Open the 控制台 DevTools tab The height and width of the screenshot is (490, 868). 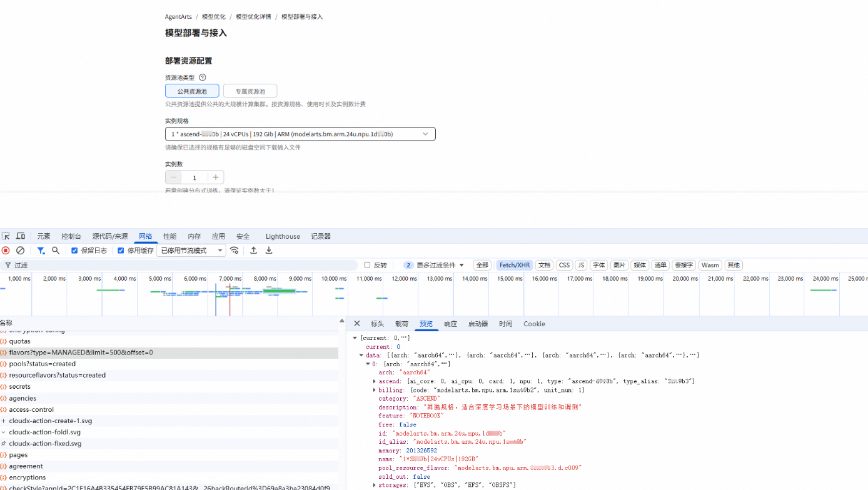tap(71, 236)
